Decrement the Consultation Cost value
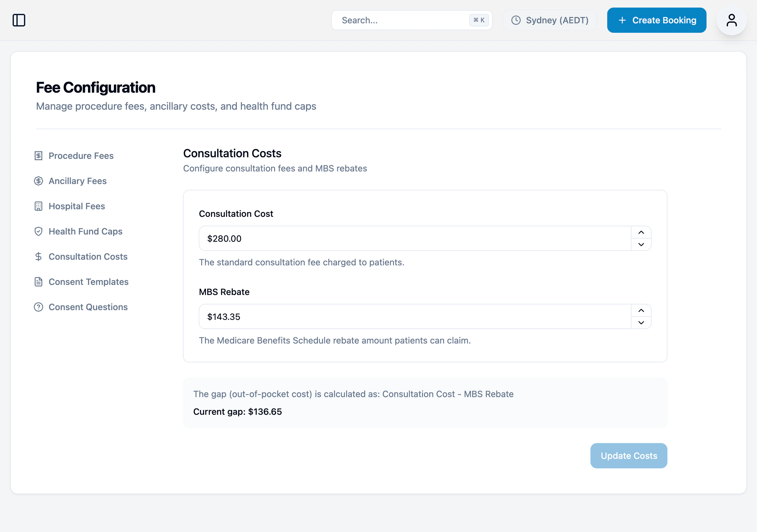The height and width of the screenshot is (532, 757). tap(641, 245)
